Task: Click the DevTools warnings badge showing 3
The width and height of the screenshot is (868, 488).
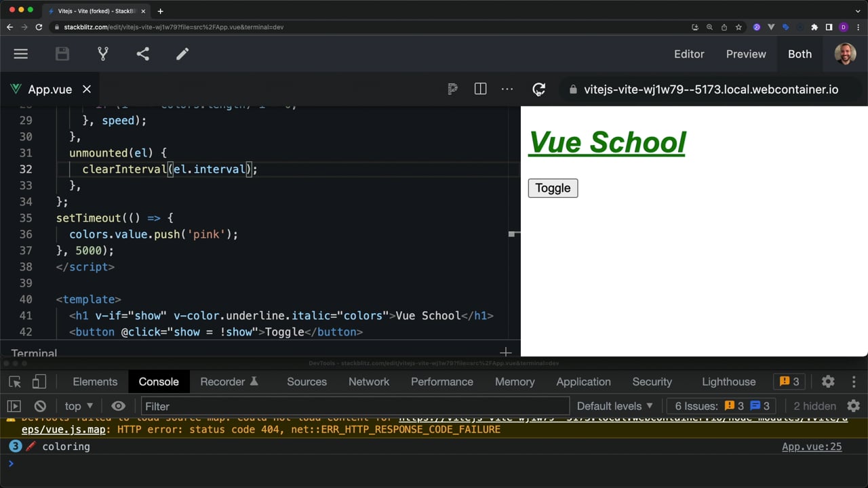Action: pos(790,382)
